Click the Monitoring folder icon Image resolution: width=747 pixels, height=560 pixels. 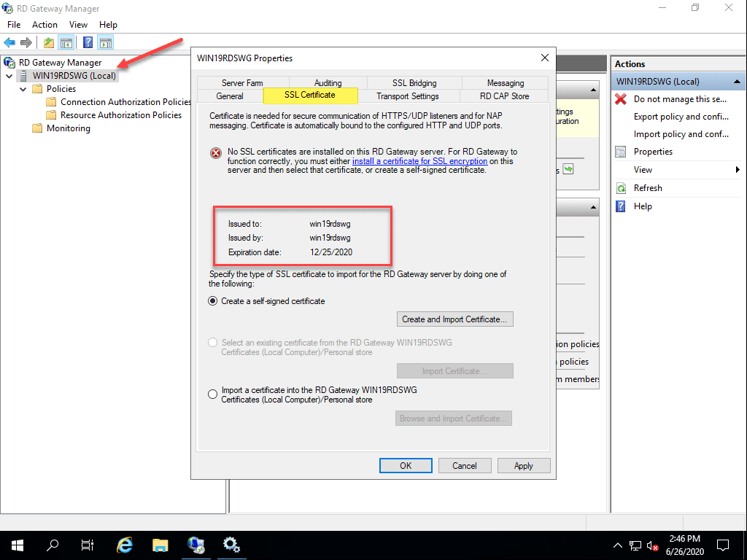(37, 128)
